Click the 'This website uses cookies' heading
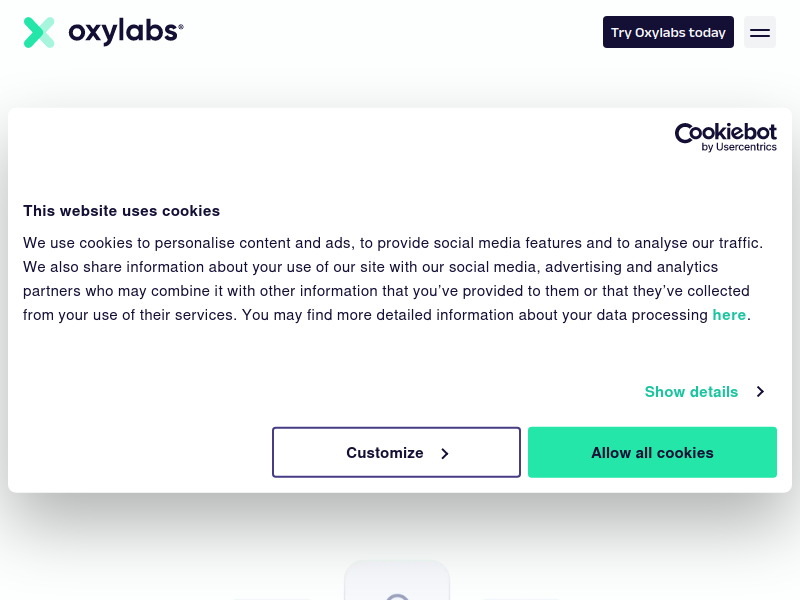Screen dimensions: 800x600 click(121, 211)
